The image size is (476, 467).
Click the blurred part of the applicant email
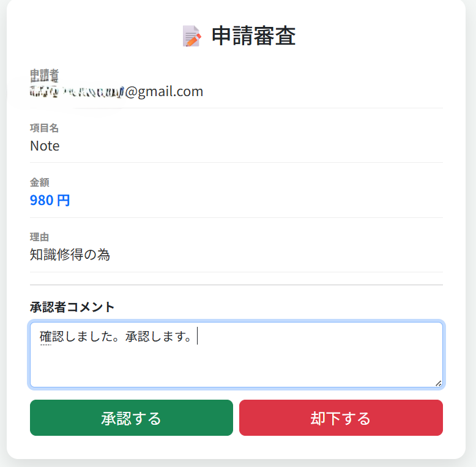[x=76, y=92]
